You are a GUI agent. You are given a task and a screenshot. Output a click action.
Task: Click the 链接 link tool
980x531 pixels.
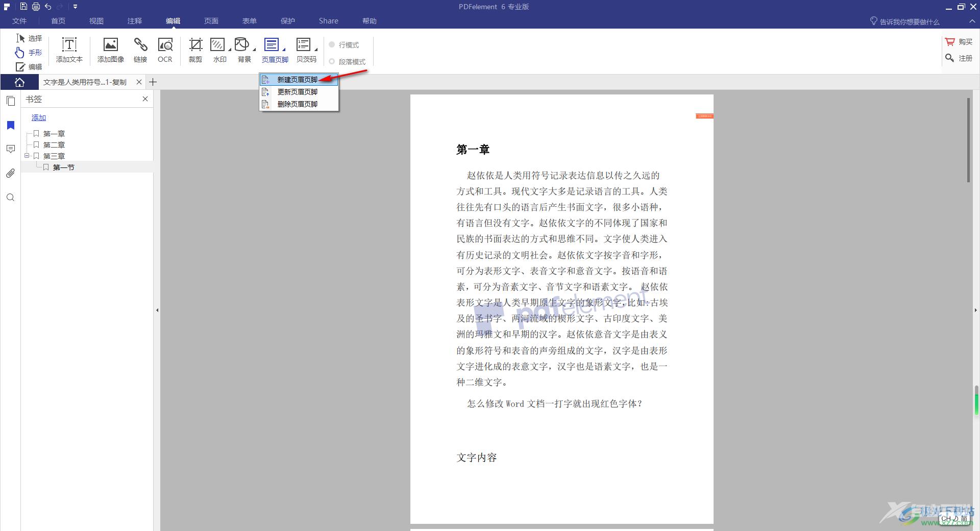point(140,50)
